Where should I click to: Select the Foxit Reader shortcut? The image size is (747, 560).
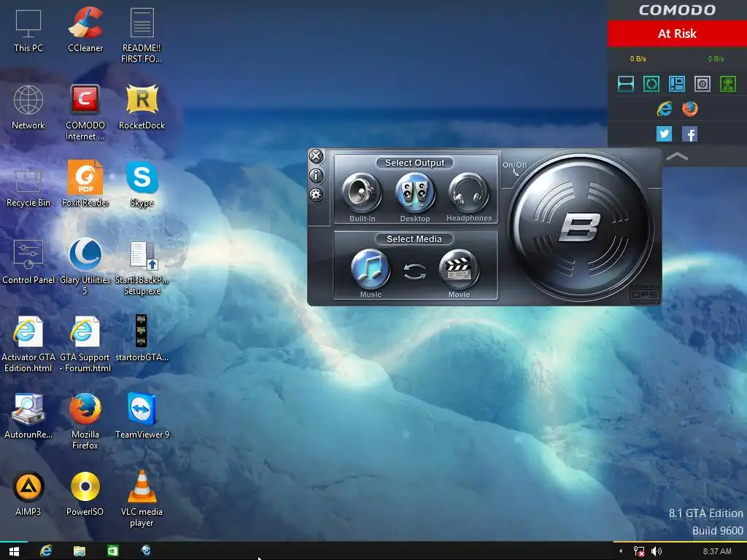[x=85, y=184]
